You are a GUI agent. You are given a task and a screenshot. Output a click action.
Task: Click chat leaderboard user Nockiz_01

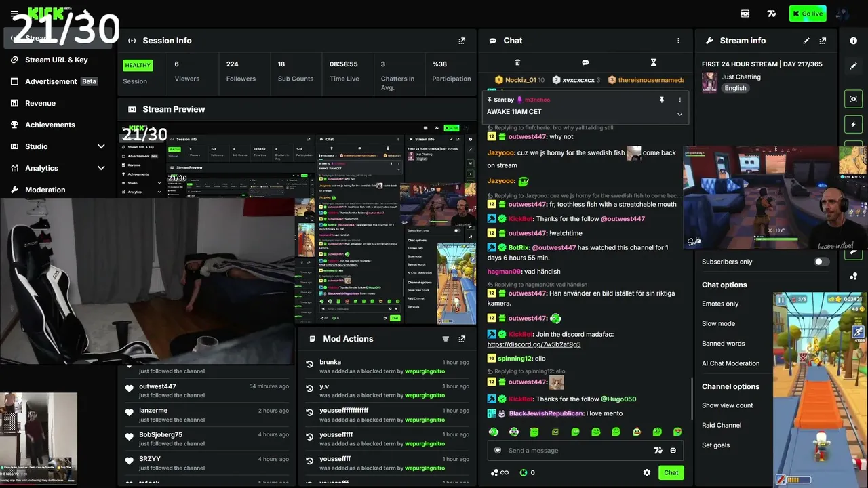tap(521, 80)
